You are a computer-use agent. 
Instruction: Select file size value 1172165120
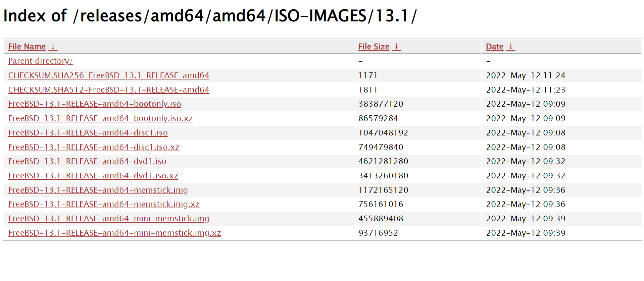click(383, 190)
